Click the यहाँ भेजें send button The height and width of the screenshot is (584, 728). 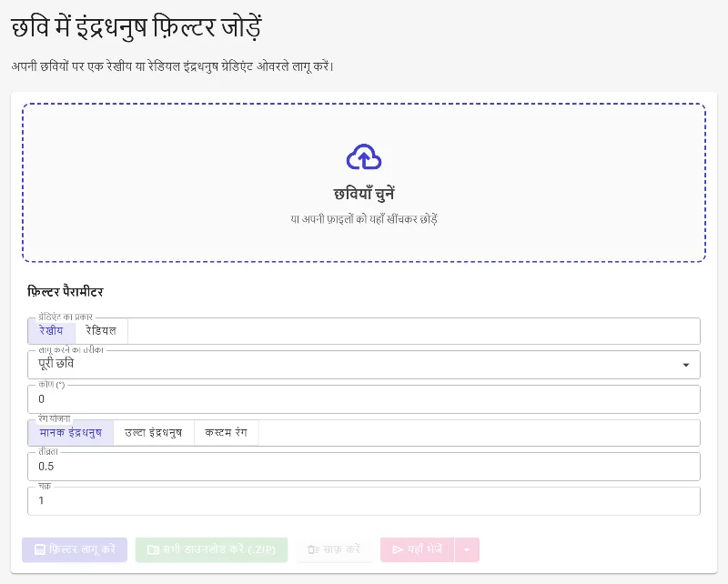click(x=417, y=549)
